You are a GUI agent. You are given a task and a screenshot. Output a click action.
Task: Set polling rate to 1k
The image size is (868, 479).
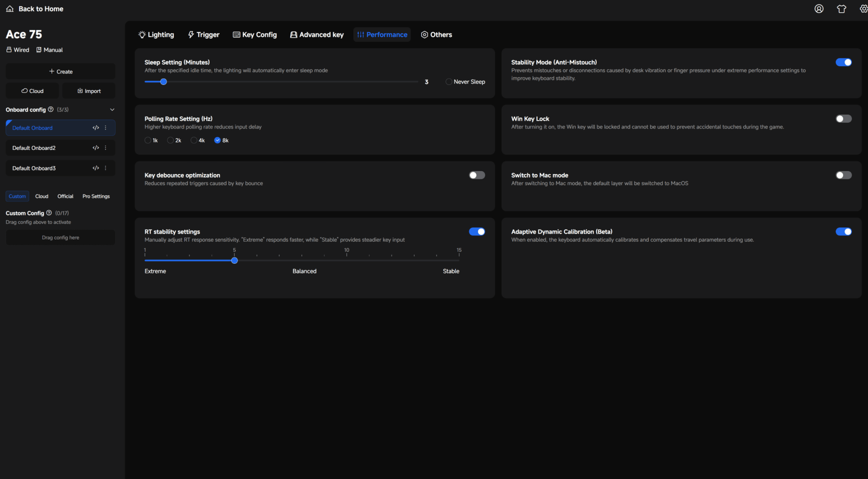coord(148,140)
